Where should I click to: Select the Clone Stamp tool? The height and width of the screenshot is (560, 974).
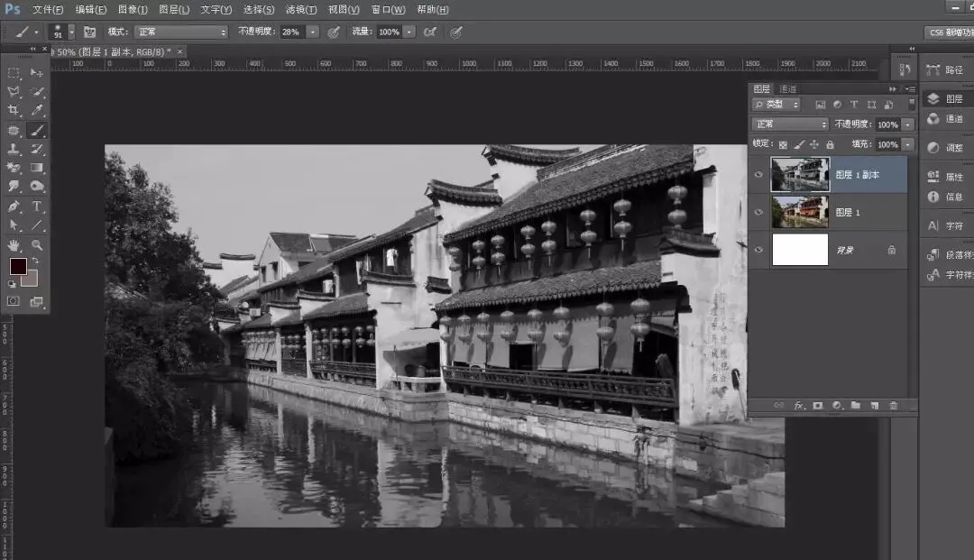[x=14, y=150]
